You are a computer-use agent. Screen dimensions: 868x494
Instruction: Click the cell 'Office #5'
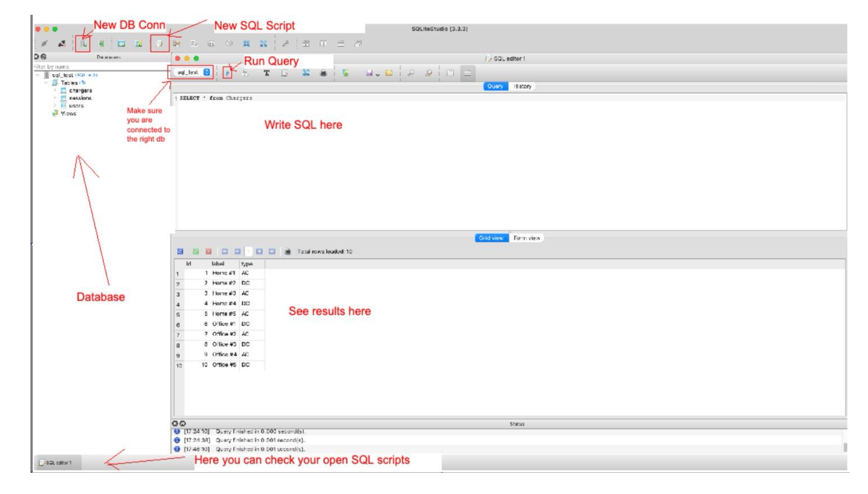tap(224, 365)
